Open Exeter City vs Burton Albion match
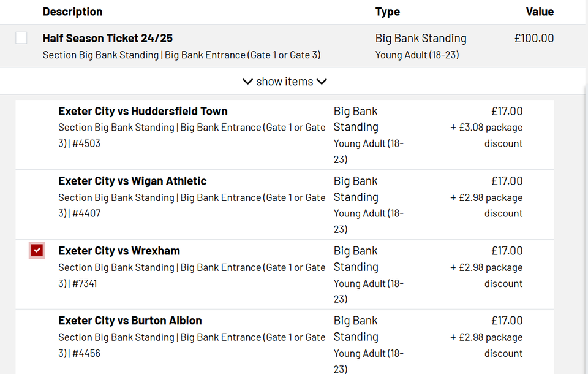Screen dimensions: 588x374 [130, 321]
